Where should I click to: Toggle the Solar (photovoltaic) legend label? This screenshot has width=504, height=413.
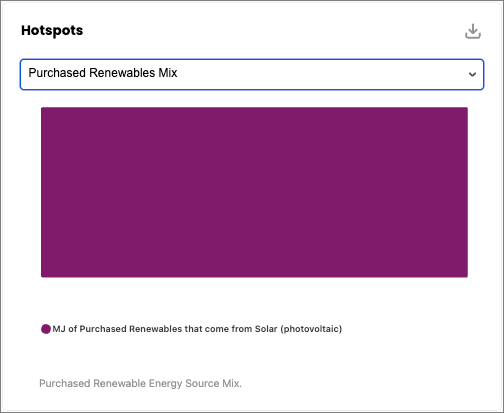pyautogui.click(x=197, y=329)
